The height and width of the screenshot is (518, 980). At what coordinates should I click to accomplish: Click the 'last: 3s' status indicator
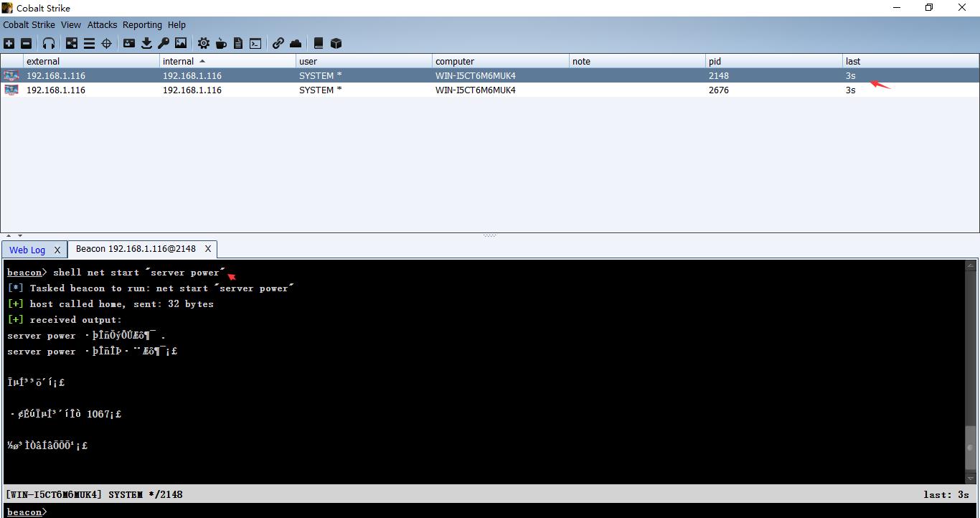(946, 494)
